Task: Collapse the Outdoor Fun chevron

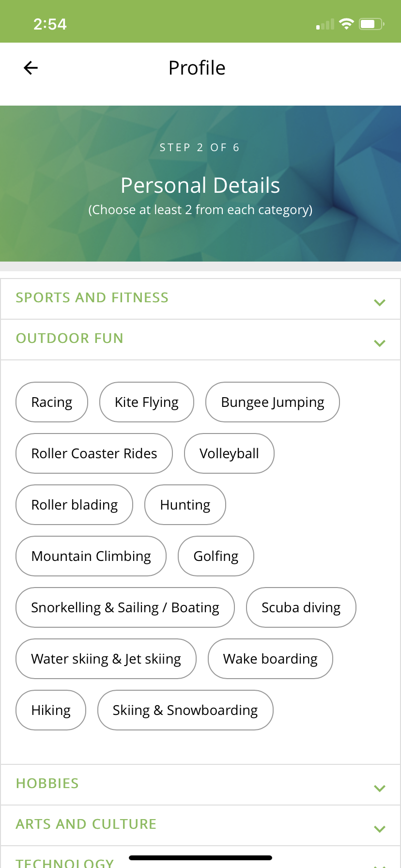Action: (380, 343)
